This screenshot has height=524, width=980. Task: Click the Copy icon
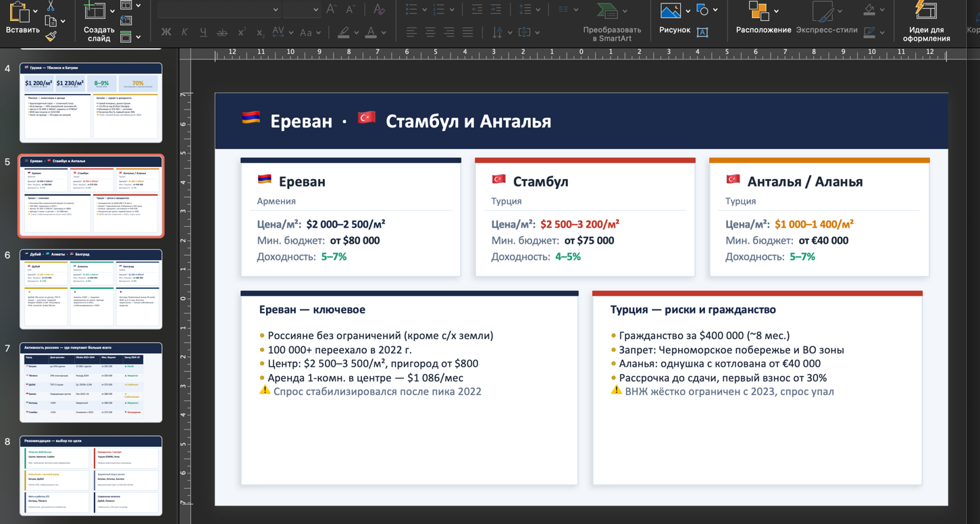tap(50, 22)
